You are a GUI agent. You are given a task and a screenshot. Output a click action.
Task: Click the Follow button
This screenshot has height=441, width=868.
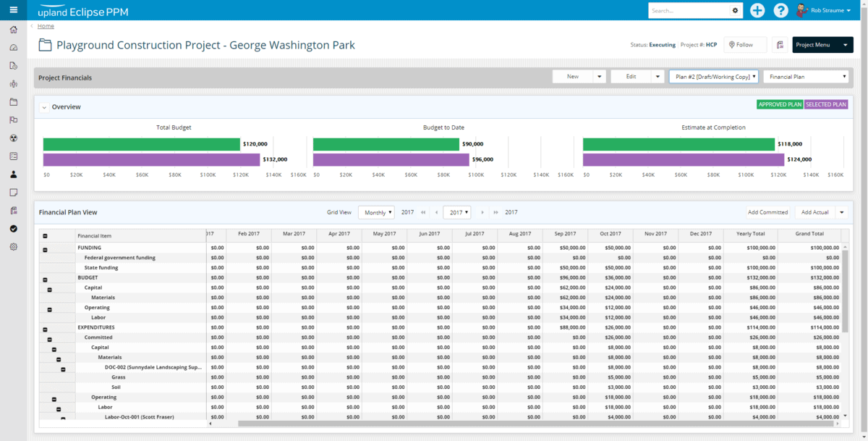tap(744, 45)
